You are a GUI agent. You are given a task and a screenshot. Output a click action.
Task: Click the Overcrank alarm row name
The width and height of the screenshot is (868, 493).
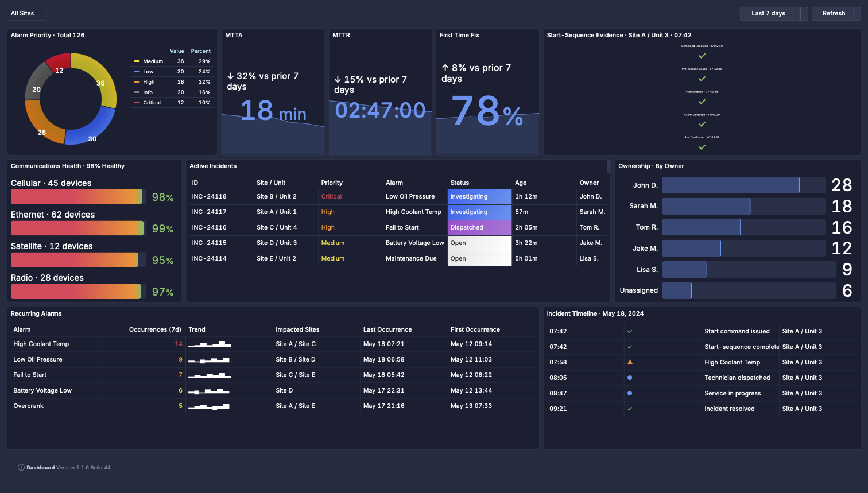click(x=29, y=406)
